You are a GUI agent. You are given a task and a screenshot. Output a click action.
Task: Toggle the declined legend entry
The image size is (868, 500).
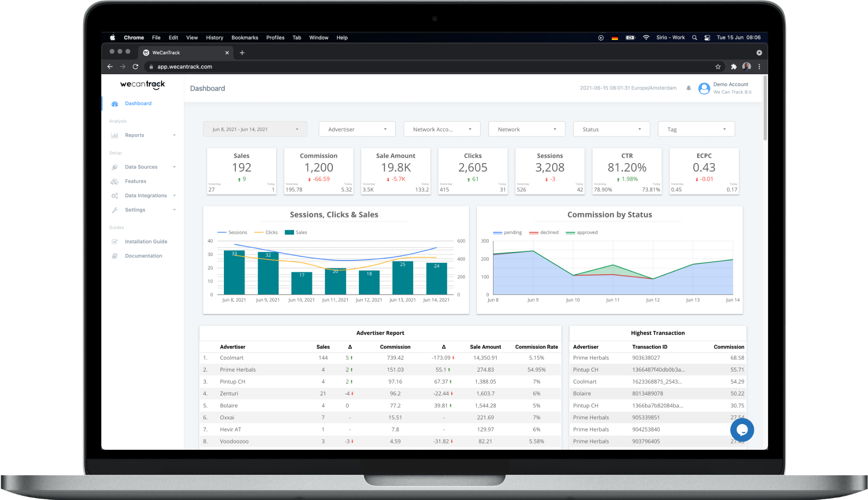click(544, 232)
